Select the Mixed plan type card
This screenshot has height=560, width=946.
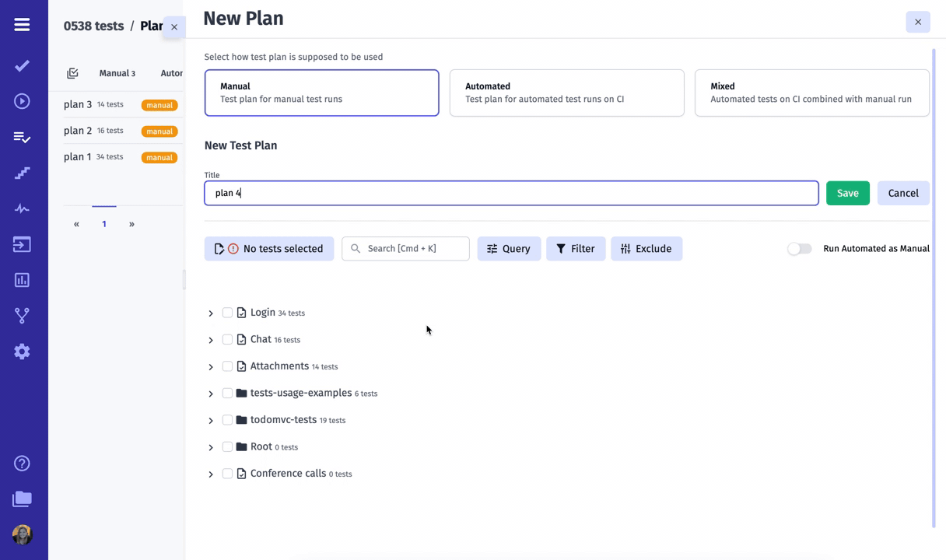coord(811,93)
